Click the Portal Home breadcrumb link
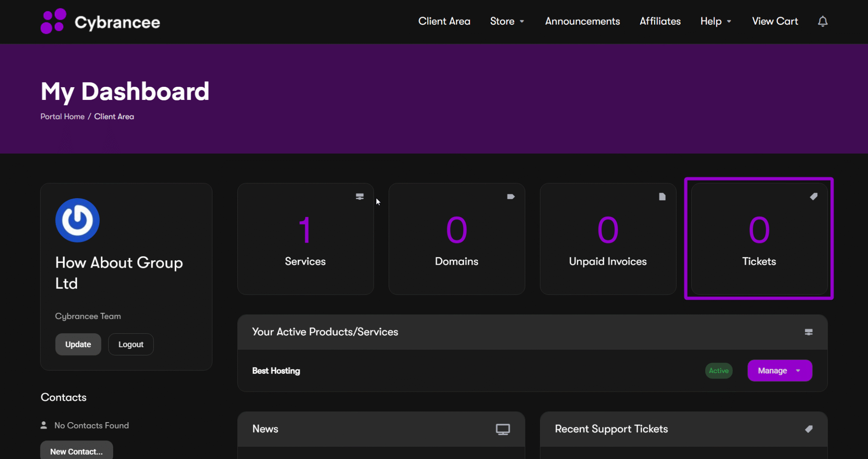The width and height of the screenshot is (868, 459). click(x=62, y=116)
